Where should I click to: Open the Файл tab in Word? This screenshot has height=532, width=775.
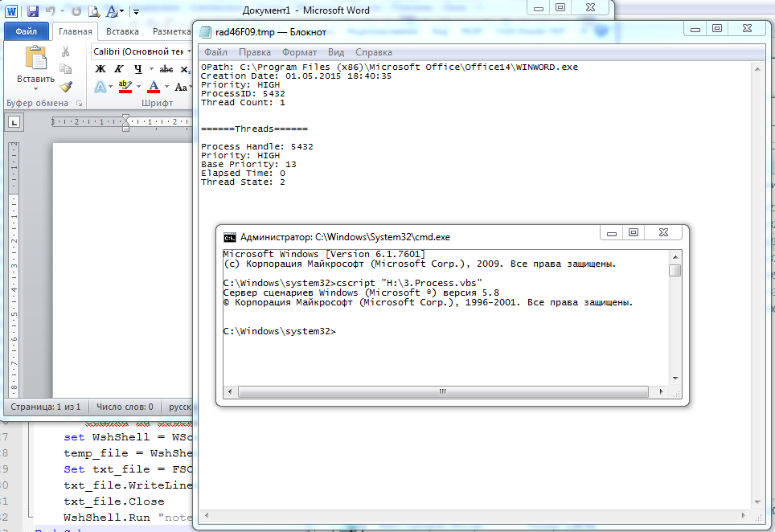(x=27, y=31)
